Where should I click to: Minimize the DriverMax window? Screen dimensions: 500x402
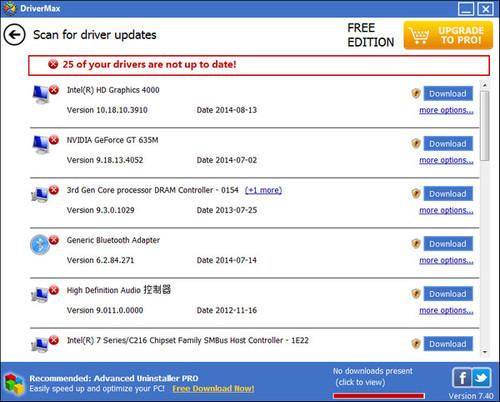coord(466,9)
